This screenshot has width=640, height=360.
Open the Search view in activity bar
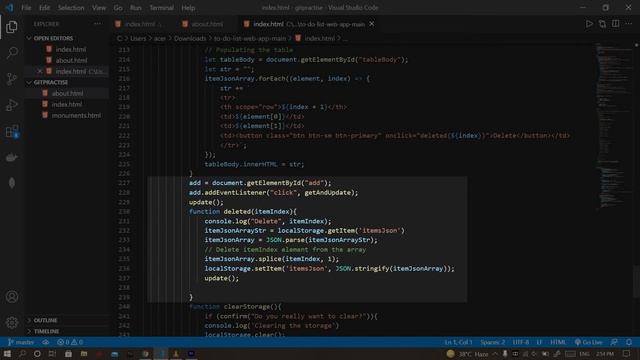click(x=12, y=52)
